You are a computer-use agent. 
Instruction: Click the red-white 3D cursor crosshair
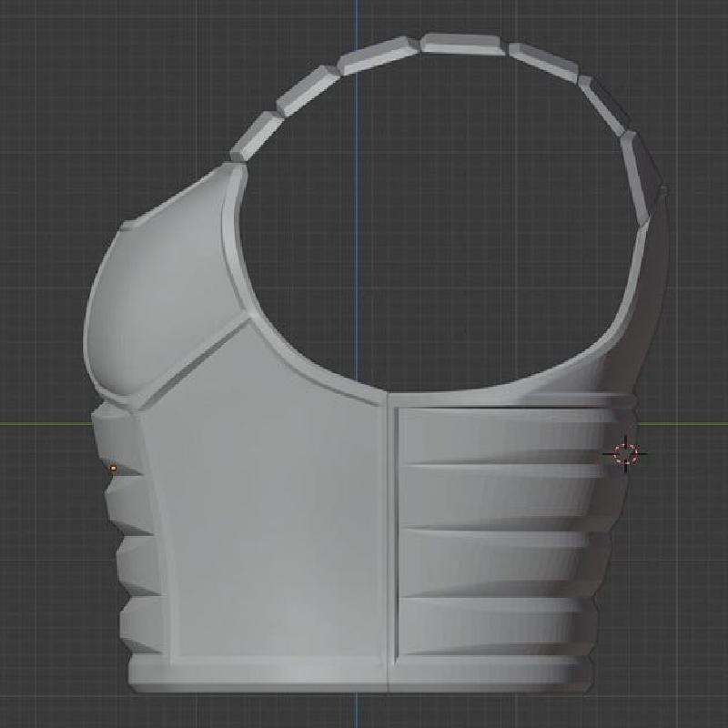coord(627,452)
